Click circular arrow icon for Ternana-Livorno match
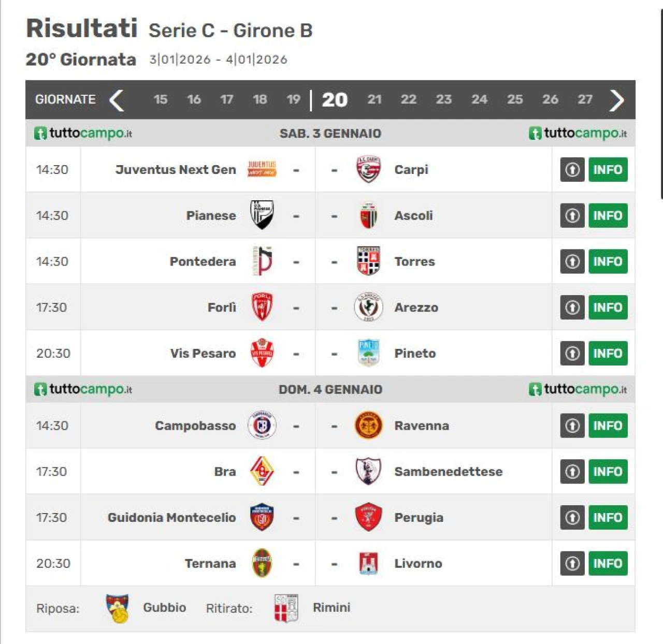 [572, 563]
